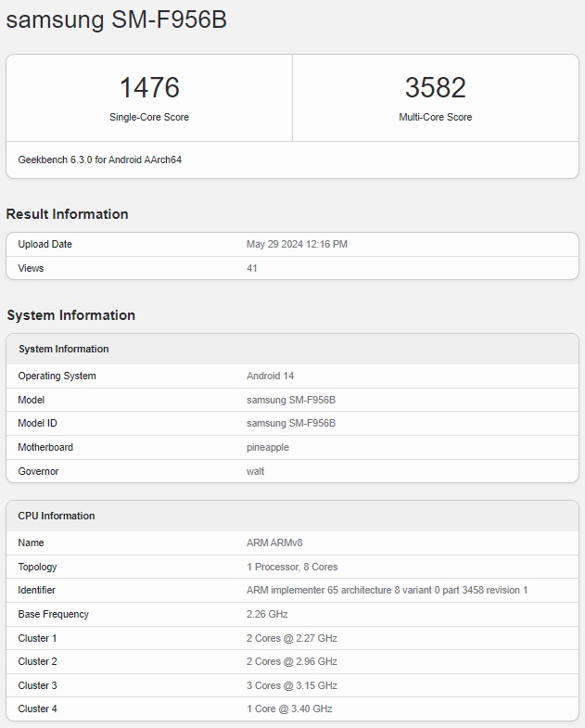Click the Governor value walt

coord(256,471)
